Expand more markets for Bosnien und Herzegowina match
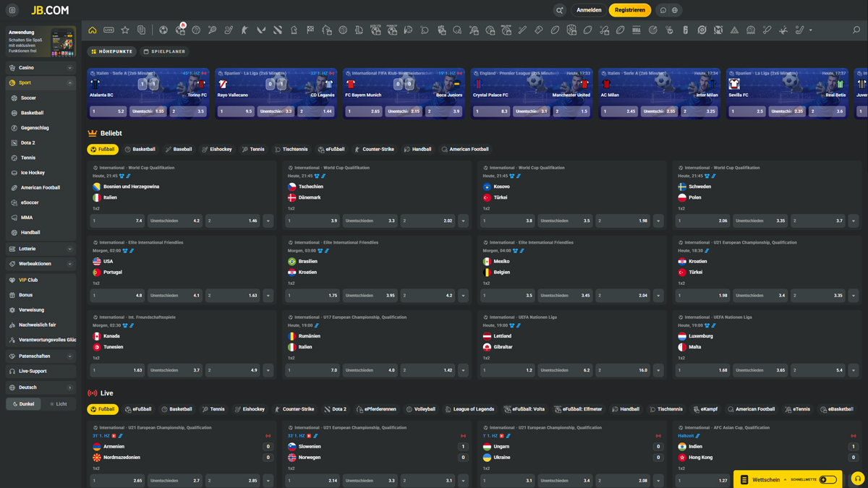Image resolution: width=868 pixels, height=488 pixels. click(268, 221)
